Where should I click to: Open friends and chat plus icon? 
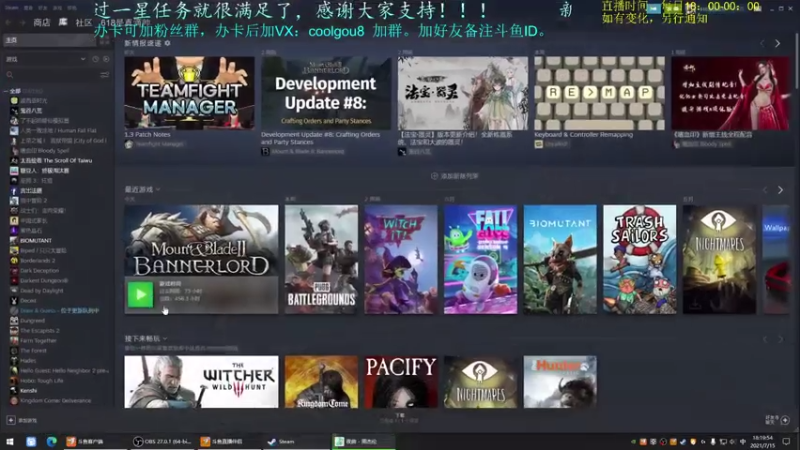785,420
